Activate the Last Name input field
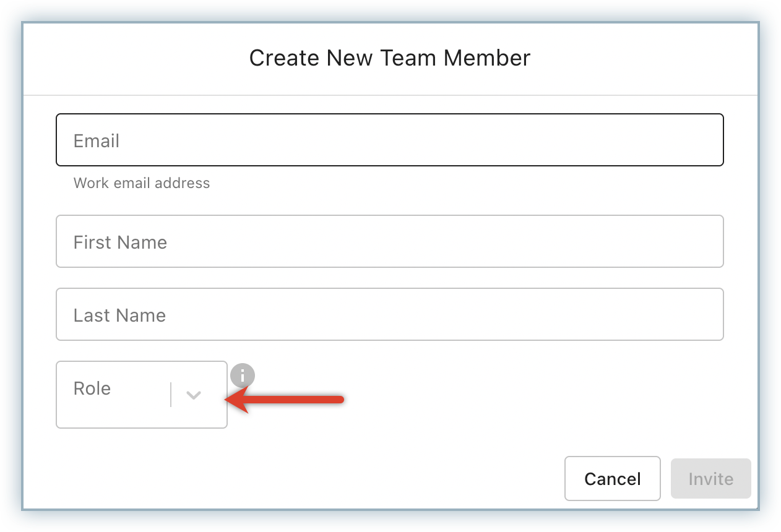Screen dimensions: 781x532 tap(389, 315)
